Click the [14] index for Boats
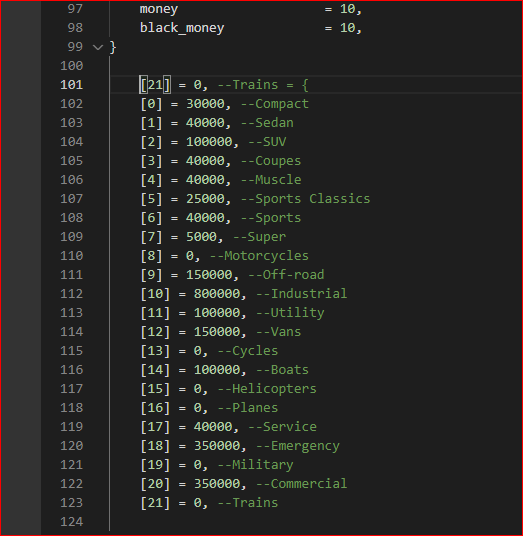The image size is (523, 536). (x=155, y=370)
